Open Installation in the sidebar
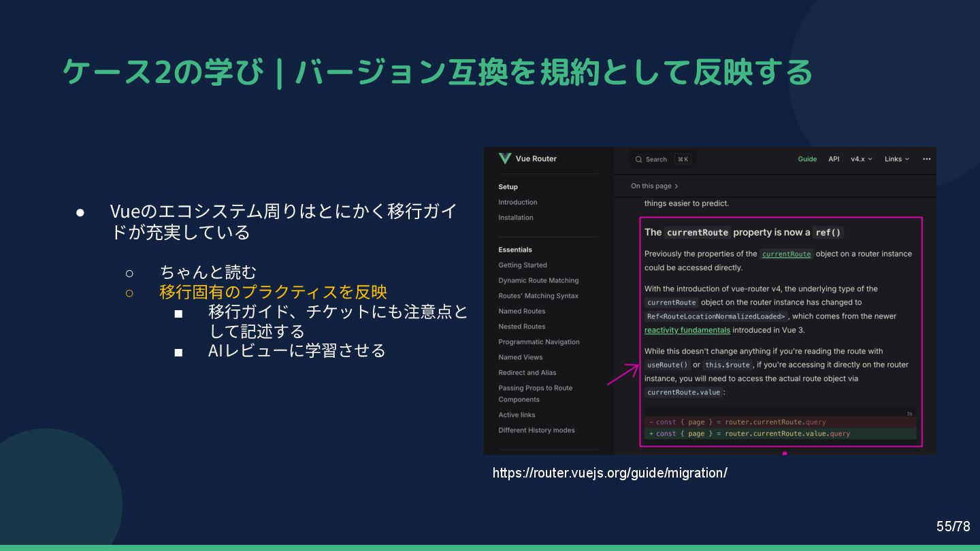Viewport: 980px width, 551px height. pyautogui.click(x=516, y=218)
